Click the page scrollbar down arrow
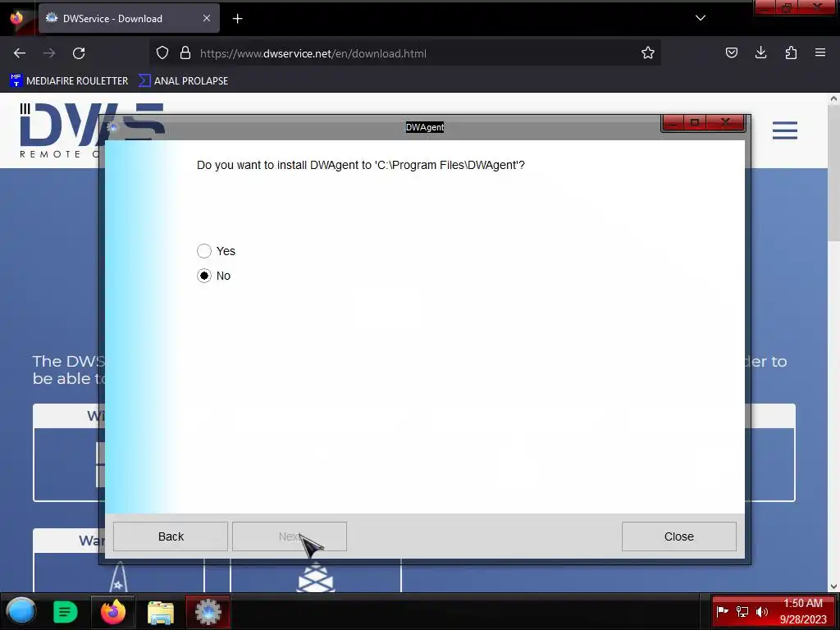The height and width of the screenshot is (630, 840). pos(833,587)
